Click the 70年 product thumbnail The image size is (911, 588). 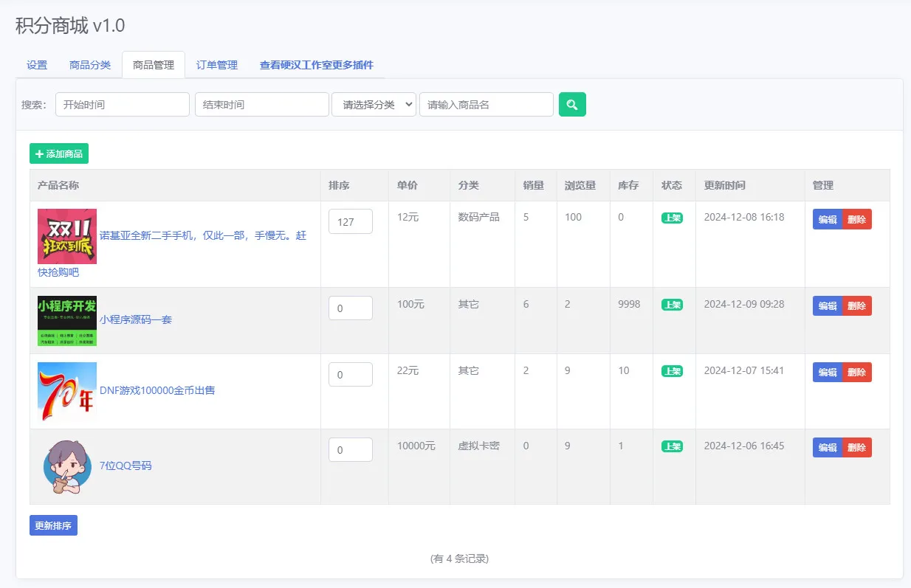click(67, 392)
